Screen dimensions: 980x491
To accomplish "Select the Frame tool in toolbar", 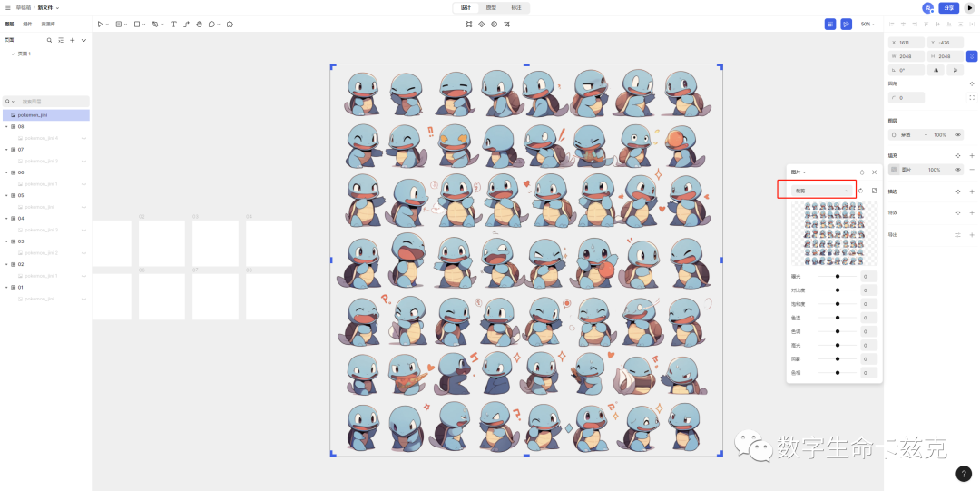I will (x=119, y=24).
